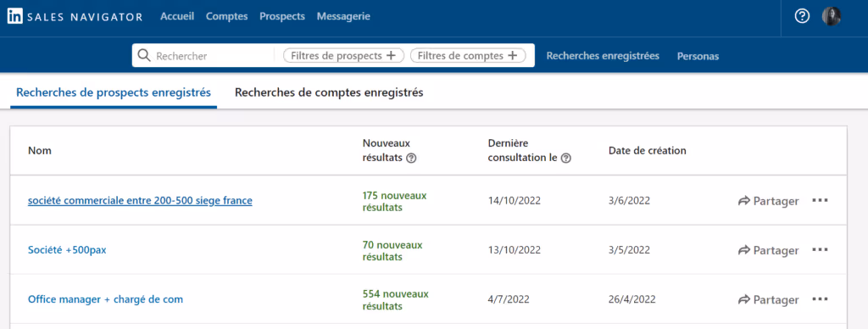View the 175 nouveaux résultats
The image size is (868, 329).
click(x=395, y=202)
